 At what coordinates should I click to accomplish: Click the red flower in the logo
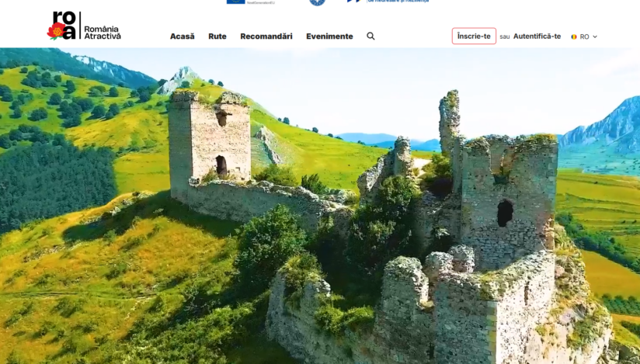(55, 31)
